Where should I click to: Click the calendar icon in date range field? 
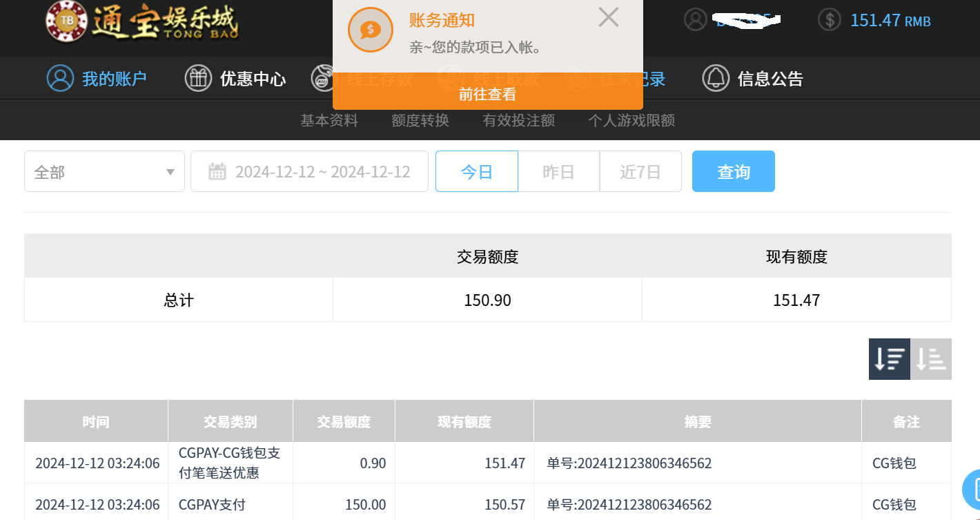[x=219, y=171]
